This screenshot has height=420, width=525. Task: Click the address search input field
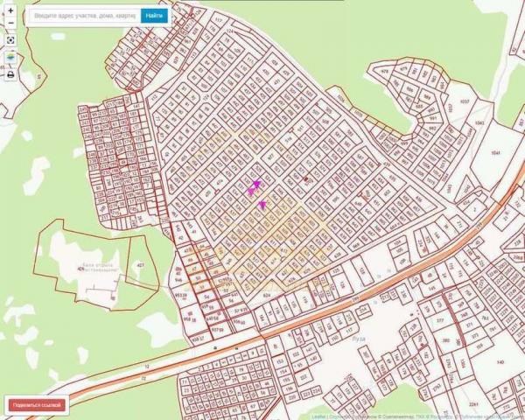[86, 16]
